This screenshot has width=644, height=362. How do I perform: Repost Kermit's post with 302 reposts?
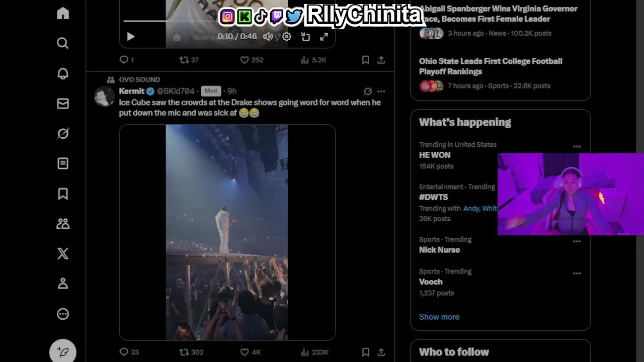coord(184,352)
